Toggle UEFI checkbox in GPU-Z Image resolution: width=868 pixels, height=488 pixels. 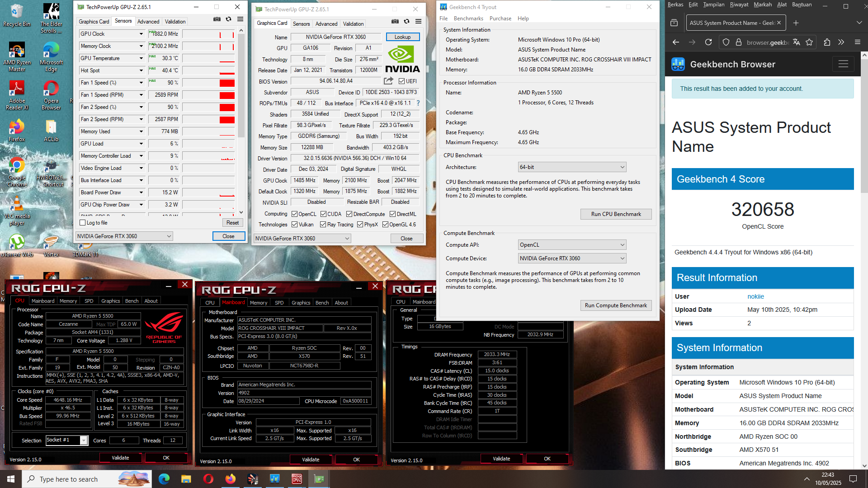point(402,81)
